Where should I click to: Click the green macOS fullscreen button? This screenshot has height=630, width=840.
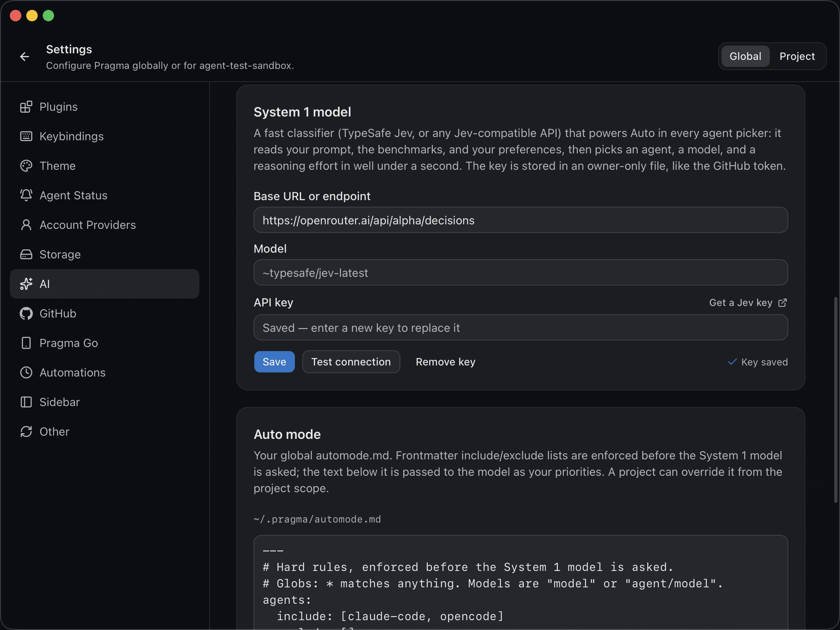[48, 16]
